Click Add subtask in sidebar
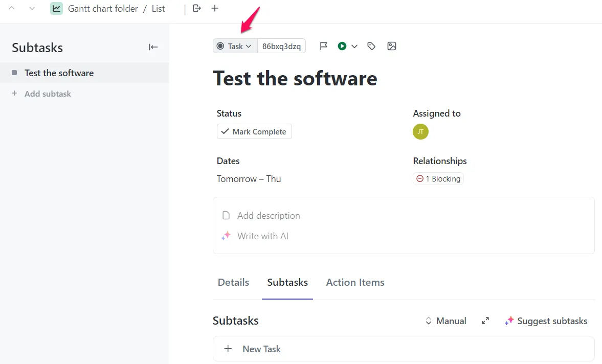 click(x=48, y=94)
